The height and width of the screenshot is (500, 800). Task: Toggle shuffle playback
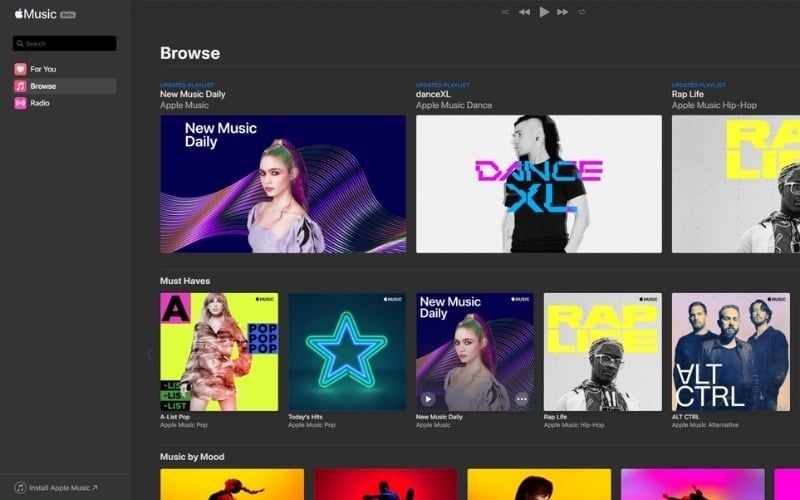[x=505, y=12]
